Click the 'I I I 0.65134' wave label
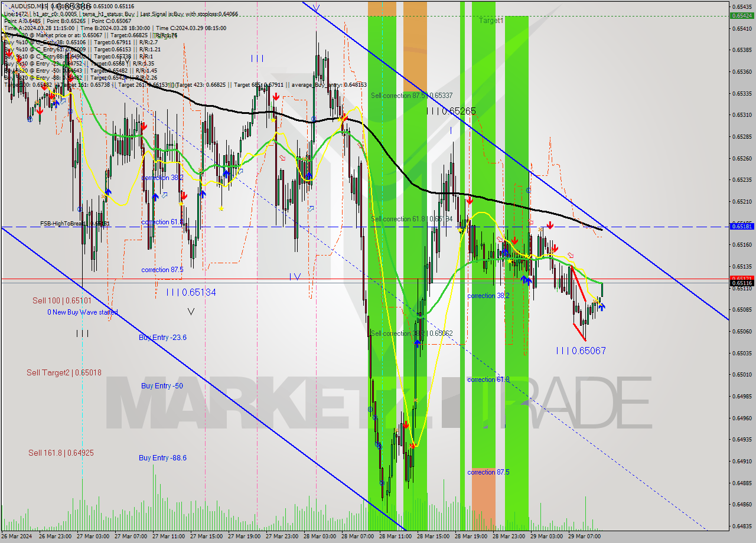The image size is (756, 543). (191, 292)
